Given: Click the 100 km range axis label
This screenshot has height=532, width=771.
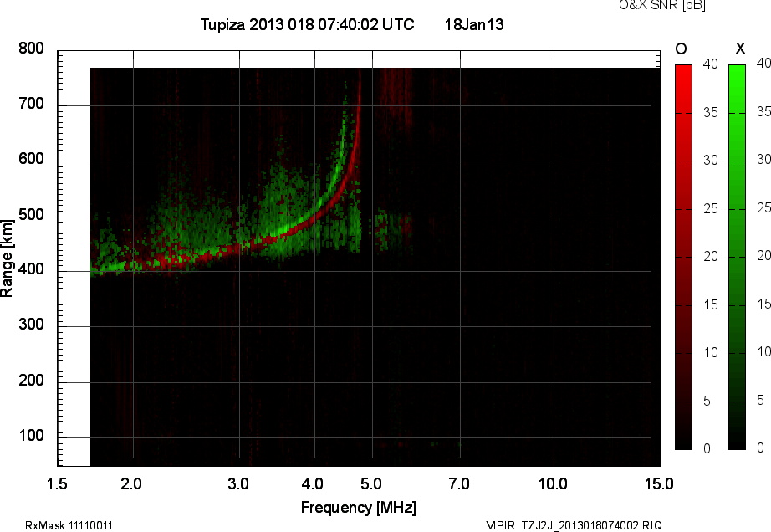Looking at the screenshot, I should coord(32,436).
